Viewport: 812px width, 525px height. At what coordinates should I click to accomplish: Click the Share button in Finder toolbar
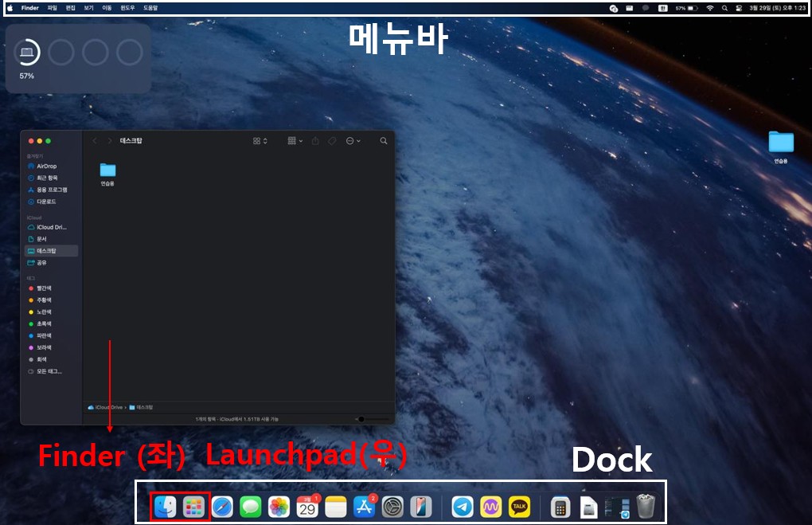[x=315, y=141]
